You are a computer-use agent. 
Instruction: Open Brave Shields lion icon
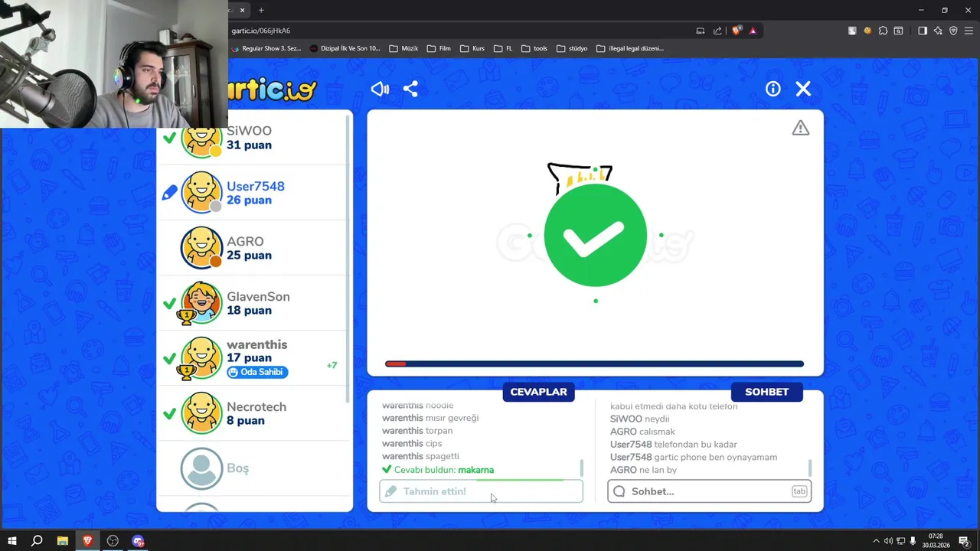click(x=737, y=31)
